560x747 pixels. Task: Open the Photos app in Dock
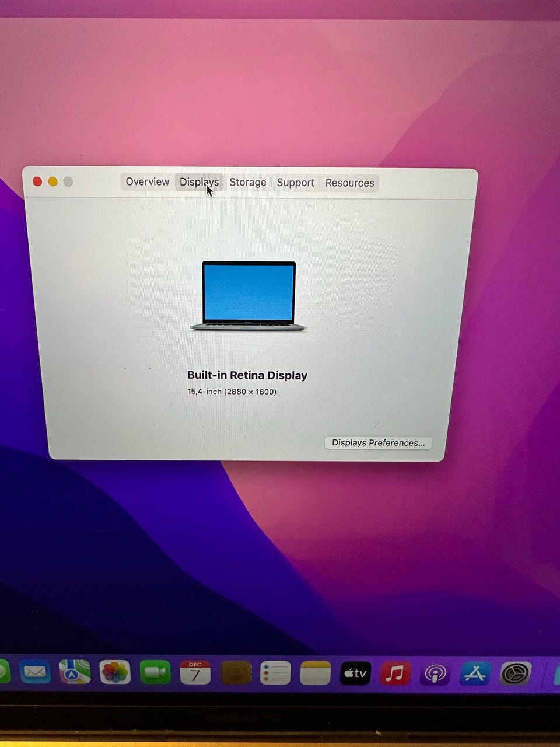[x=115, y=672]
